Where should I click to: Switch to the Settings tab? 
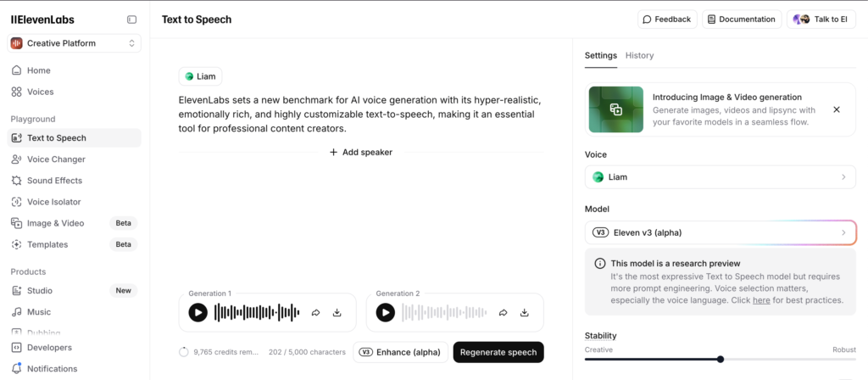tap(601, 55)
